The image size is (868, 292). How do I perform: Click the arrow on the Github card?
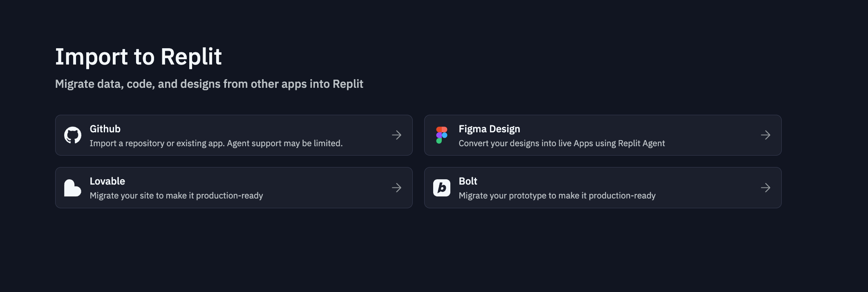click(x=397, y=135)
